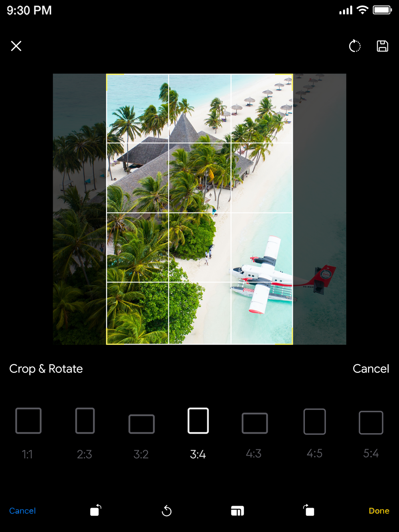Confirm the crop with the yellow Done button
Viewport: 399px width, 532px height.
(x=379, y=511)
